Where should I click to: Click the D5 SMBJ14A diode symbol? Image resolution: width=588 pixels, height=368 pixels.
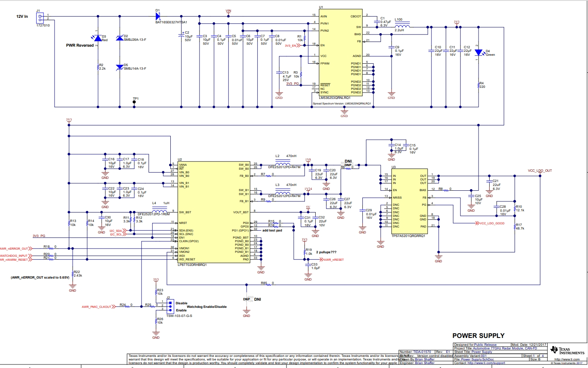tap(120, 67)
